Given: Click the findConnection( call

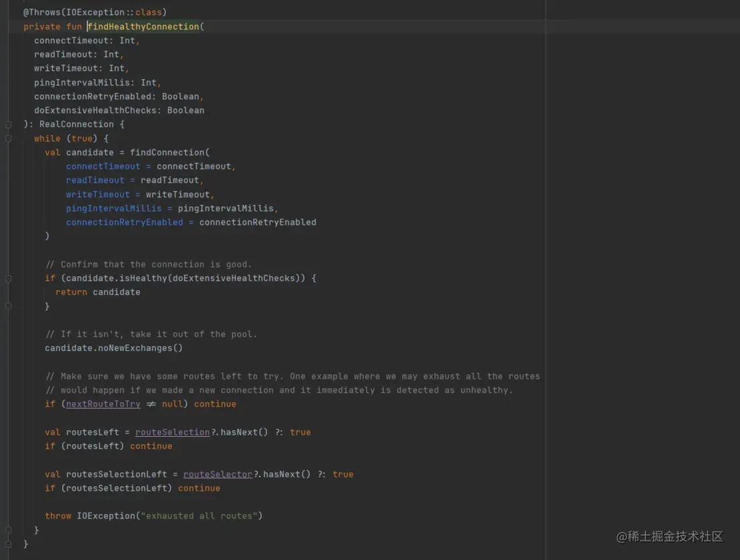Looking at the screenshot, I should tap(170, 152).
